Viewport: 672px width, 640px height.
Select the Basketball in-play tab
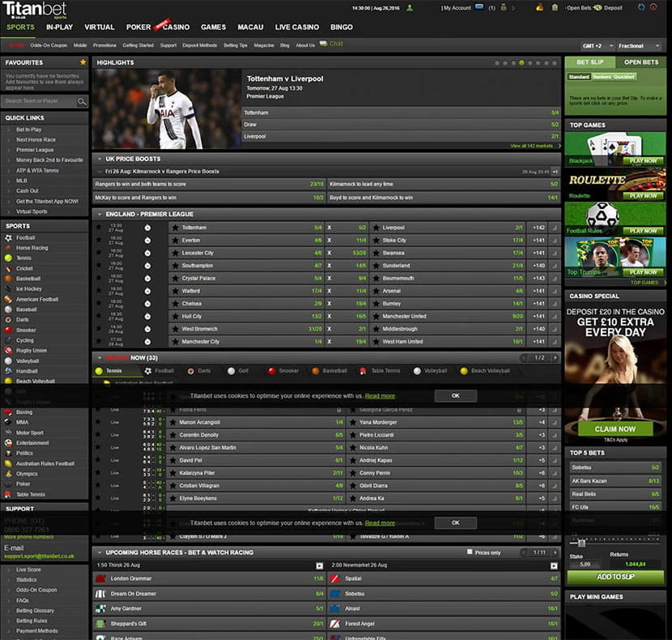click(x=330, y=370)
